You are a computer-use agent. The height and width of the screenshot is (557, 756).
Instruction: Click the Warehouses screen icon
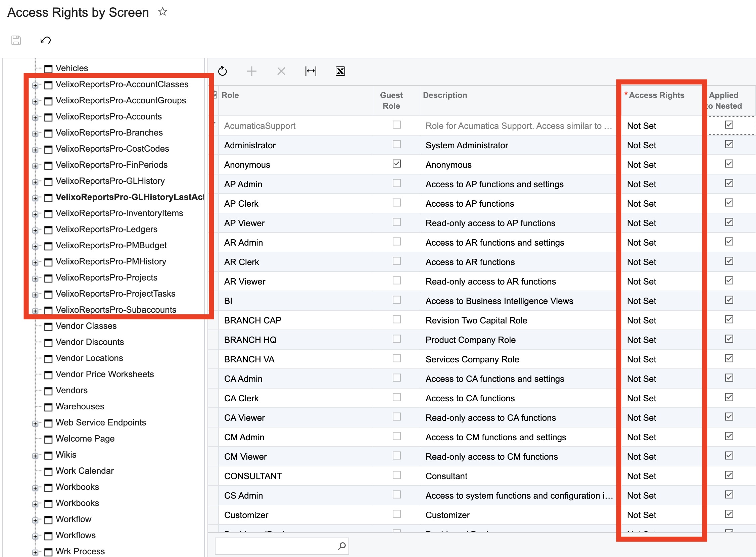[x=49, y=407]
